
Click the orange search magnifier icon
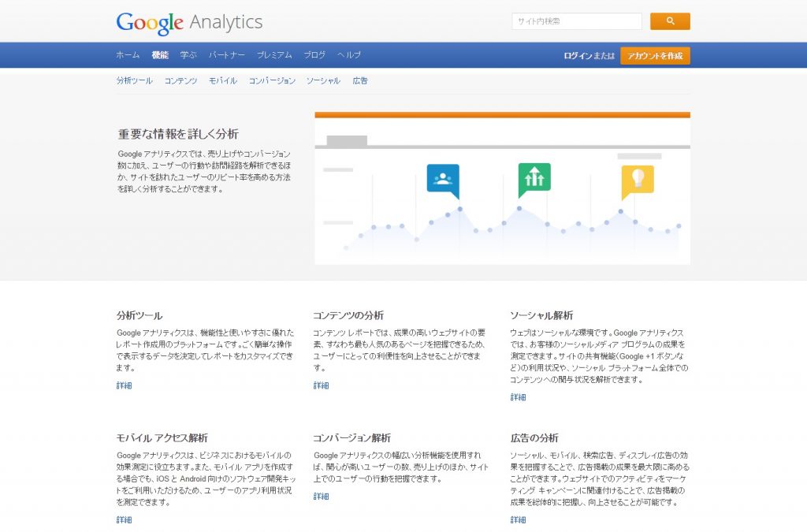point(669,21)
